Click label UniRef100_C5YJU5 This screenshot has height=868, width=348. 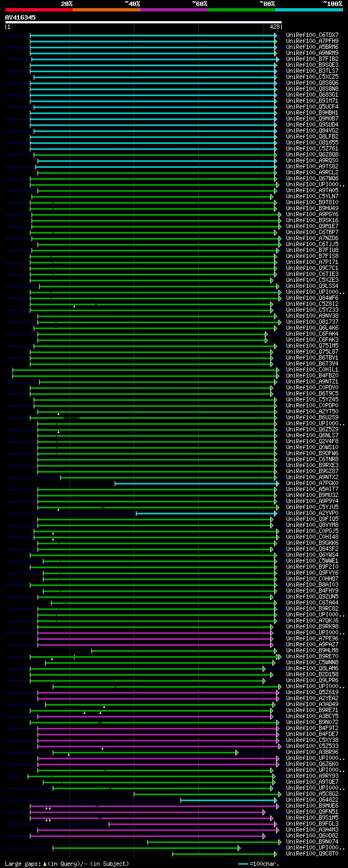tap(312, 507)
